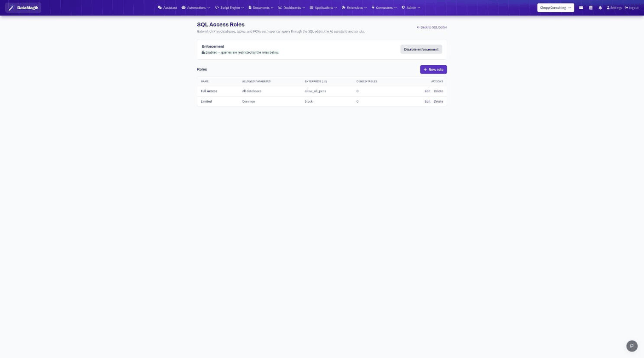Go to Settings
This screenshot has width=644, height=358.
click(x=615, y=8)
